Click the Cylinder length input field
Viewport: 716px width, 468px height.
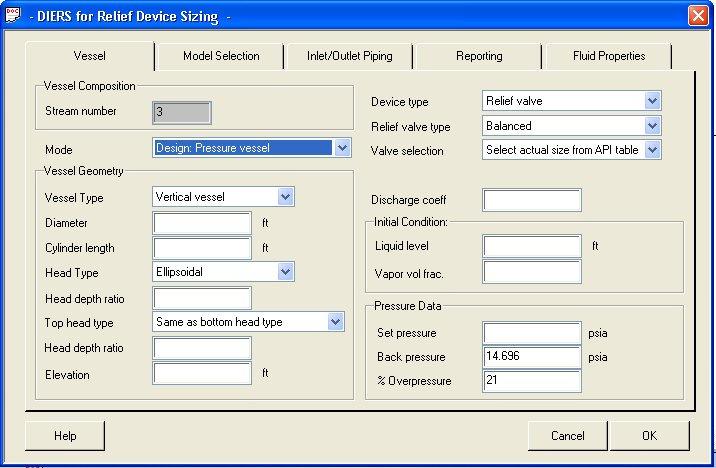point(202,248)
